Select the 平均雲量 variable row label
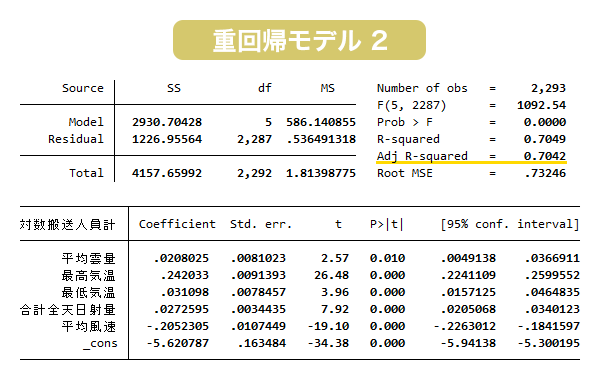The width and height of the screenshot is (600, 380). pyautogui.click(x=88, y=258)
